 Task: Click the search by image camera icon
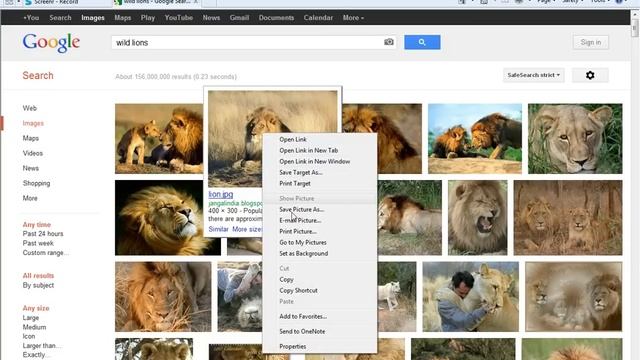pos(389,42)
